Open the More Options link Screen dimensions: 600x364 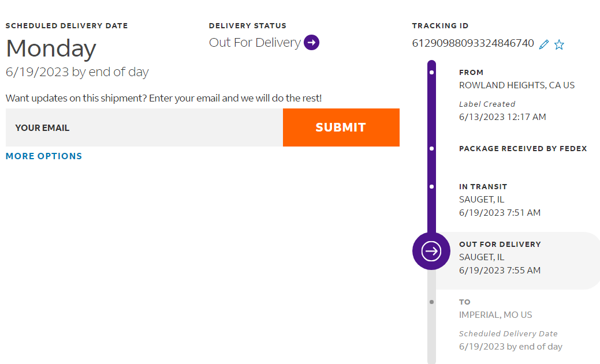pos(44,156)
